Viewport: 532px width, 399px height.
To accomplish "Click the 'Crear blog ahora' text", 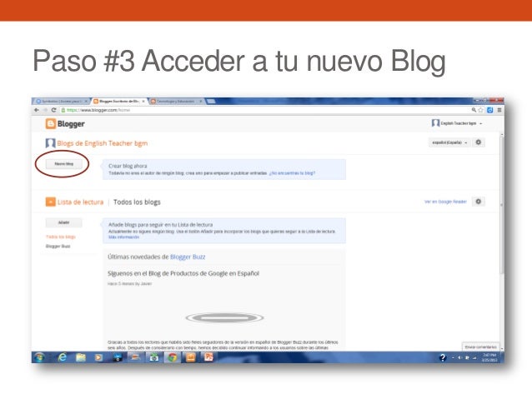I will point(128,166).
